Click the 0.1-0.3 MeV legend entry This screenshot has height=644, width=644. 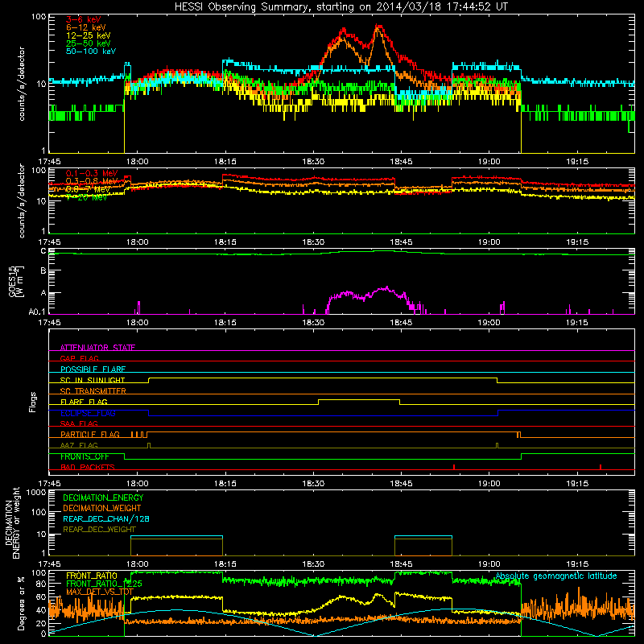(x=92, y=173)
